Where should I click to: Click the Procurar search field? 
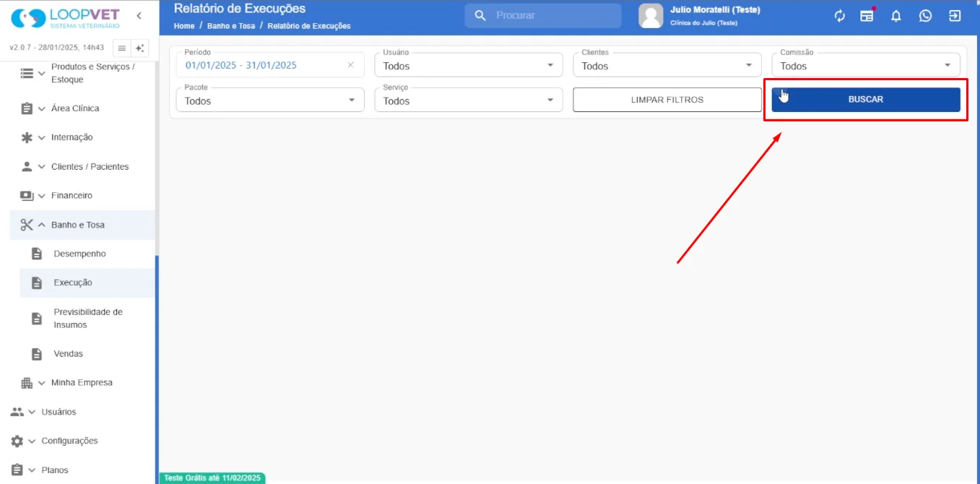543,15
